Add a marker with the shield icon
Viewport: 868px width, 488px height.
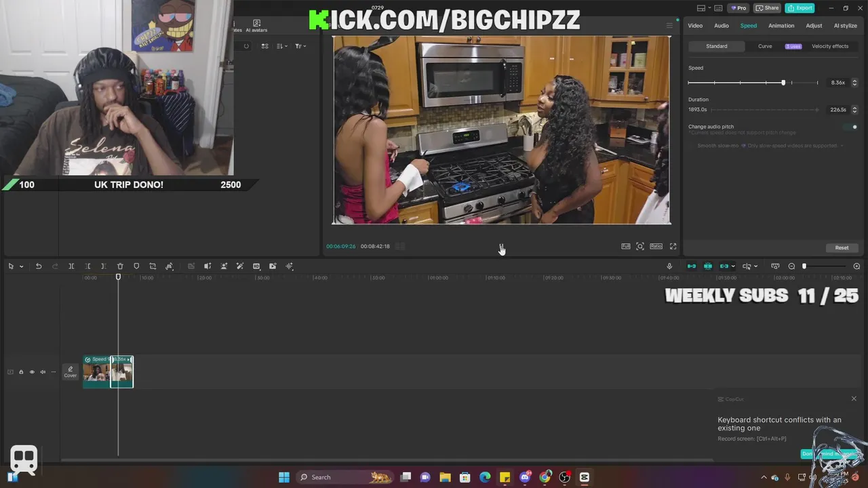136,266
